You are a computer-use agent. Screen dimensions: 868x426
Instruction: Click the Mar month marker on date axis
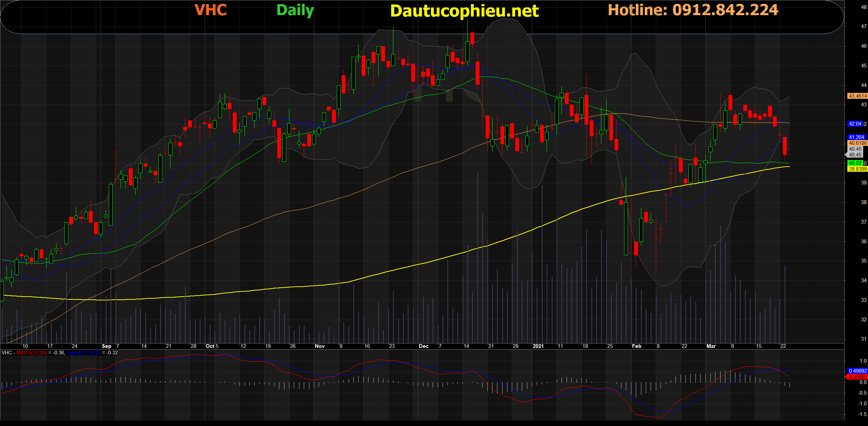tap(711, 346)
